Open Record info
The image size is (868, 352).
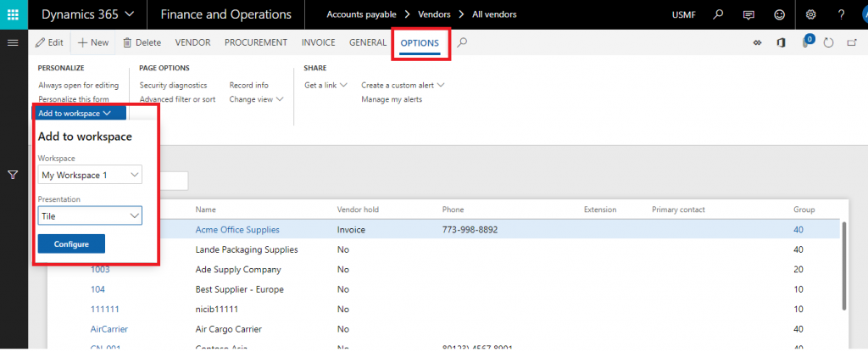point(248,86)
